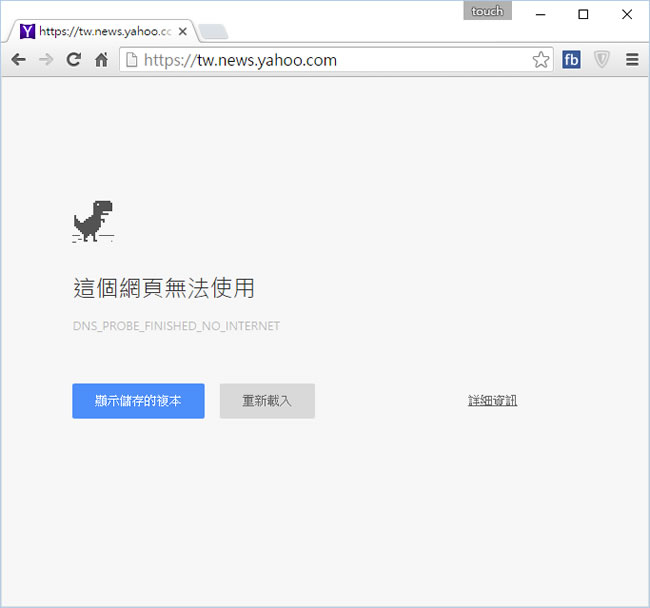Reload the page using toolbar refresh icon
650x608 pixels.
pyautogui.click(x=73, y=60)
